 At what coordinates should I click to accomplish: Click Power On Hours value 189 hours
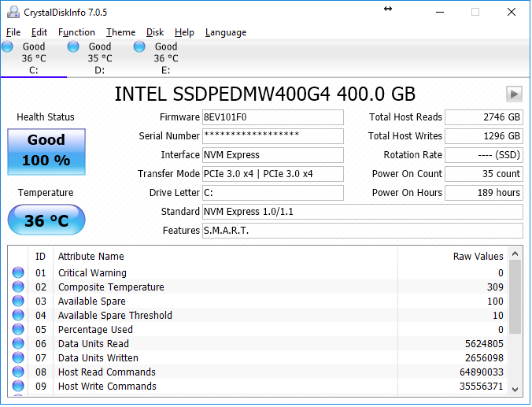click(x=484, y=193)
